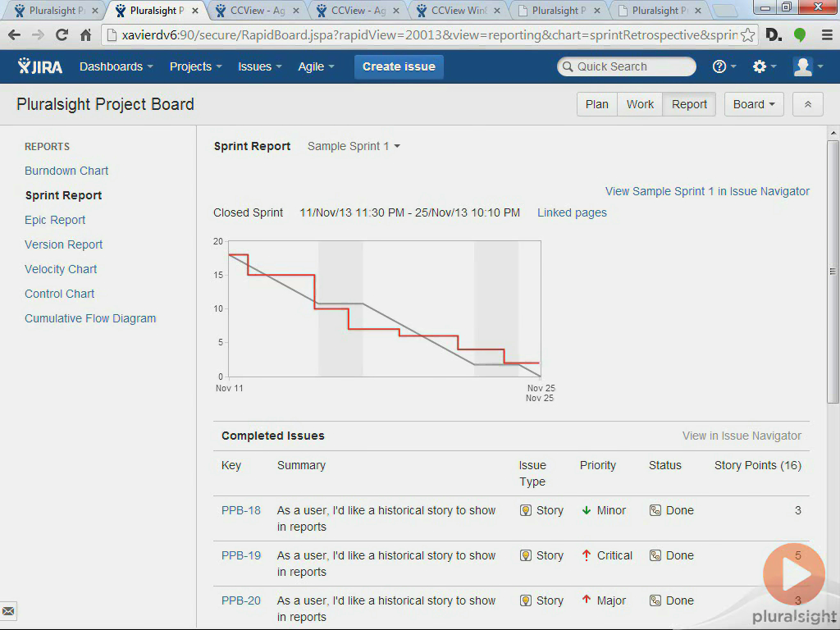Open the Issues dropdown menu

coord(260,66)
